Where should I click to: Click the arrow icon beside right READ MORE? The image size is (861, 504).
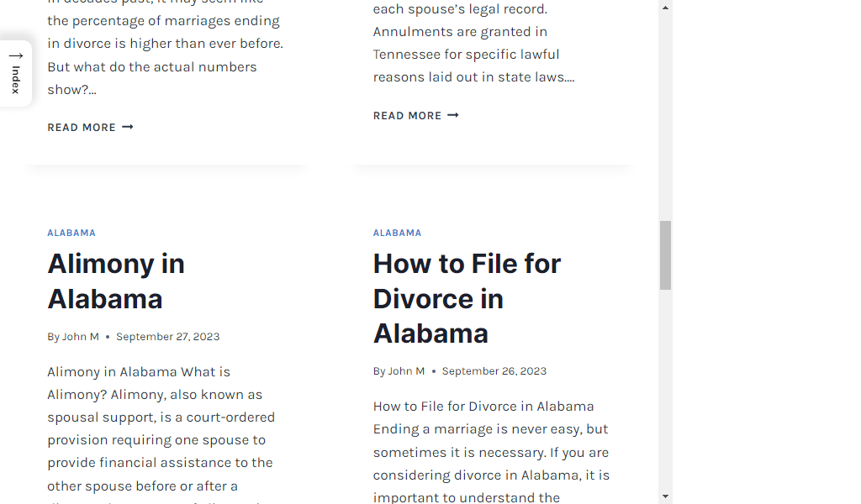click(x=453, y=115)
